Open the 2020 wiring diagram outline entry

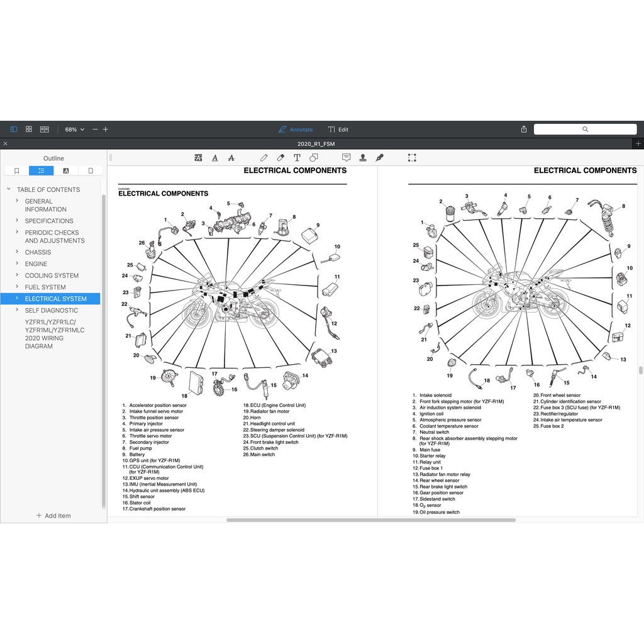coord(54,334)
